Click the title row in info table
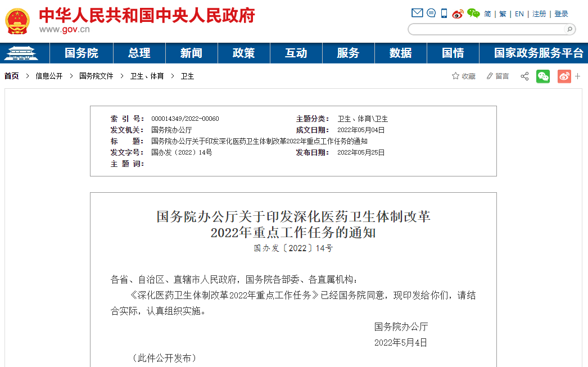 [239, 141]
